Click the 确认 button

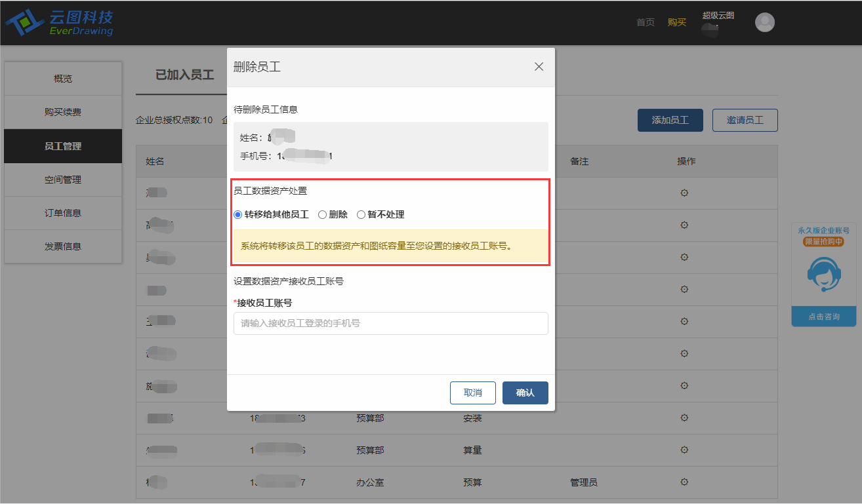(525, 393)
